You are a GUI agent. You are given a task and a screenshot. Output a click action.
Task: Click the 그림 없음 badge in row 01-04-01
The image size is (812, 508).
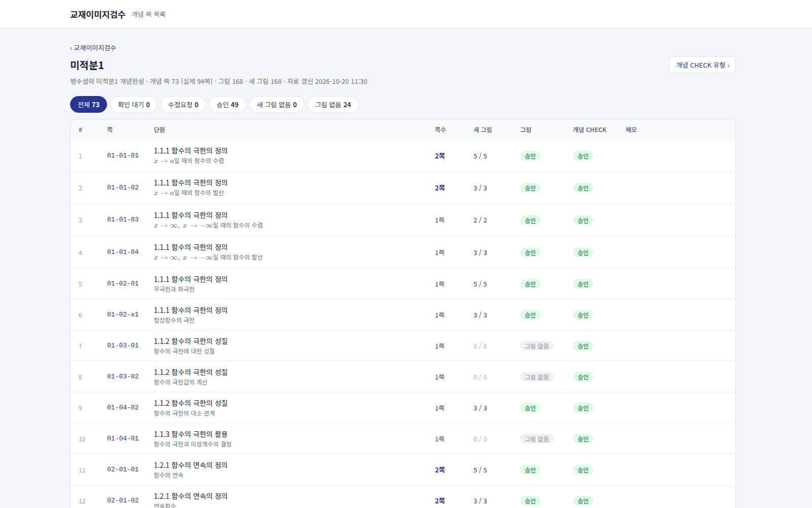coord(537,439)
